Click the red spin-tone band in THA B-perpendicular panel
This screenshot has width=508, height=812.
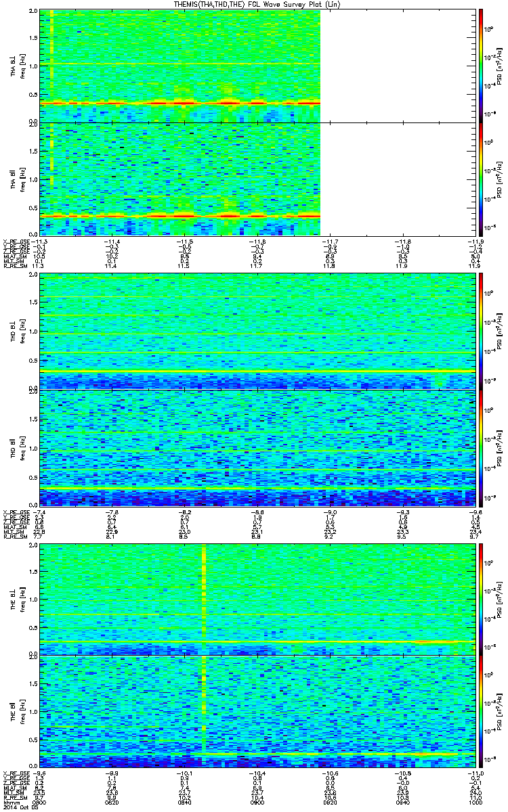pos(180,103)
